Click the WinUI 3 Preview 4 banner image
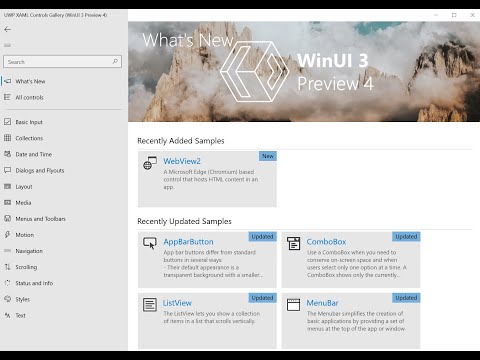 pyautogui.click(x=304, y=71)
